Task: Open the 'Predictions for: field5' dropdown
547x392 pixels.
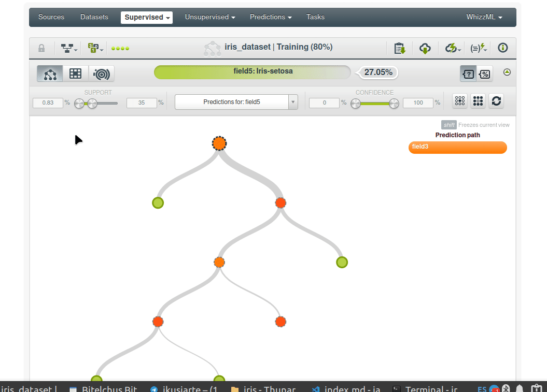Action: coord(236,102)
